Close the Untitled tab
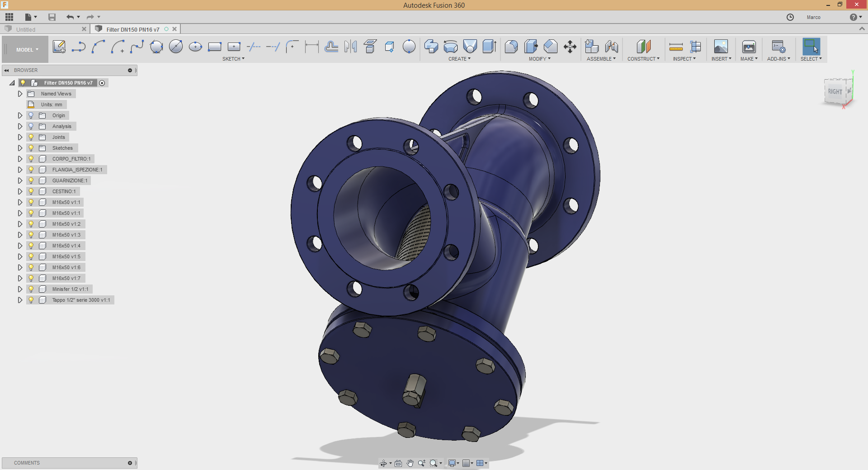This screenshot has height=470, width=868. pyautogui.click(x=84, y=29)
